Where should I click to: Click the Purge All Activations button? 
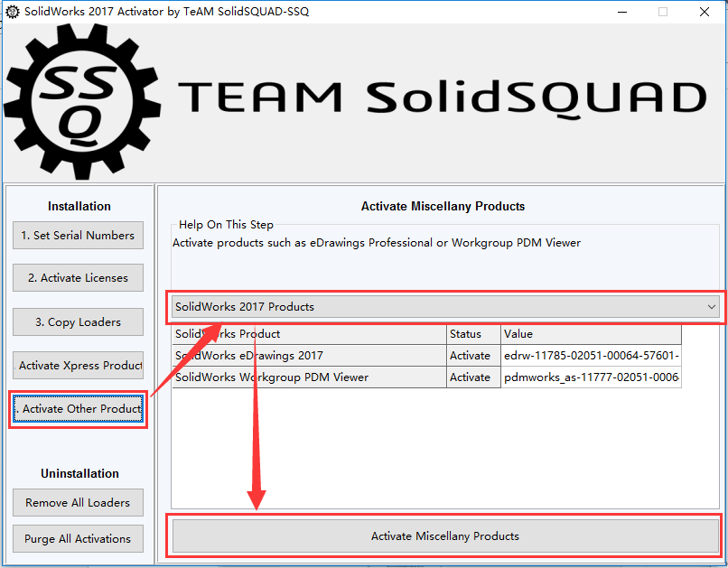(x=78, y=539)
